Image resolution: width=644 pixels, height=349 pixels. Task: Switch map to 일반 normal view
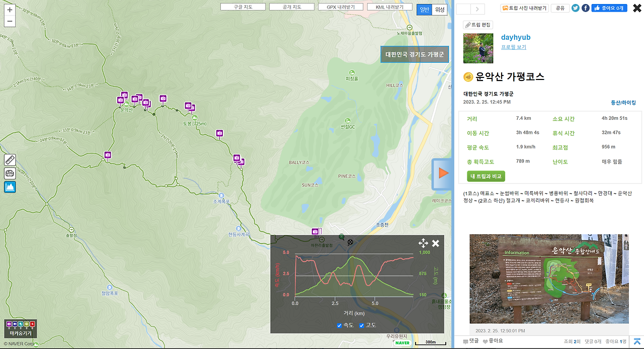pos(424,10)
